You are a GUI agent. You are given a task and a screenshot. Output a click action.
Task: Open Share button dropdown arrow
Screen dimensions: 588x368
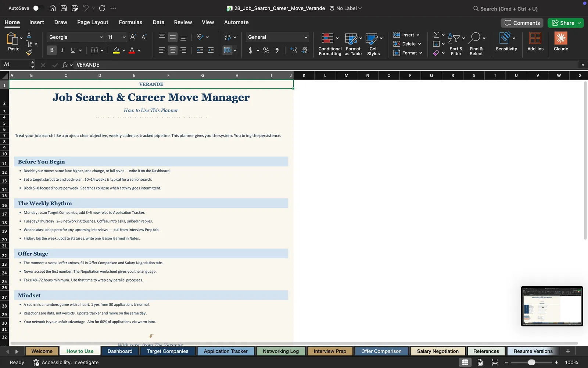(580, 23)
